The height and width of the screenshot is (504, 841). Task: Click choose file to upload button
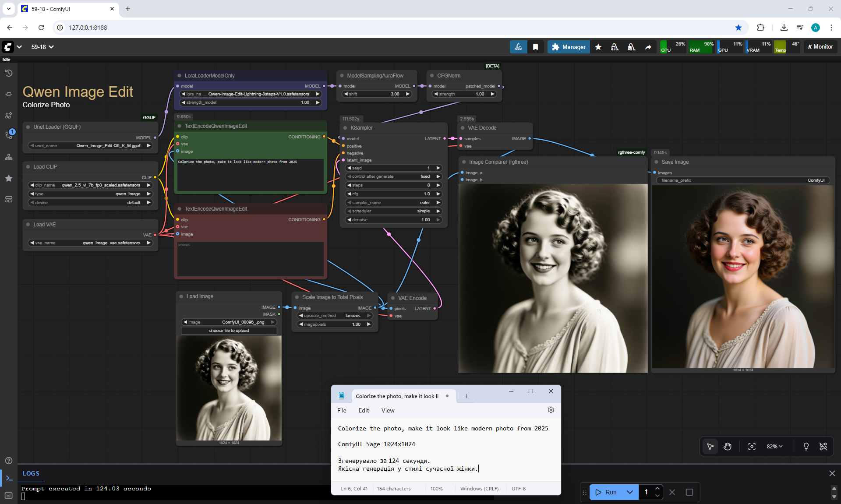(x=229, y=331)
